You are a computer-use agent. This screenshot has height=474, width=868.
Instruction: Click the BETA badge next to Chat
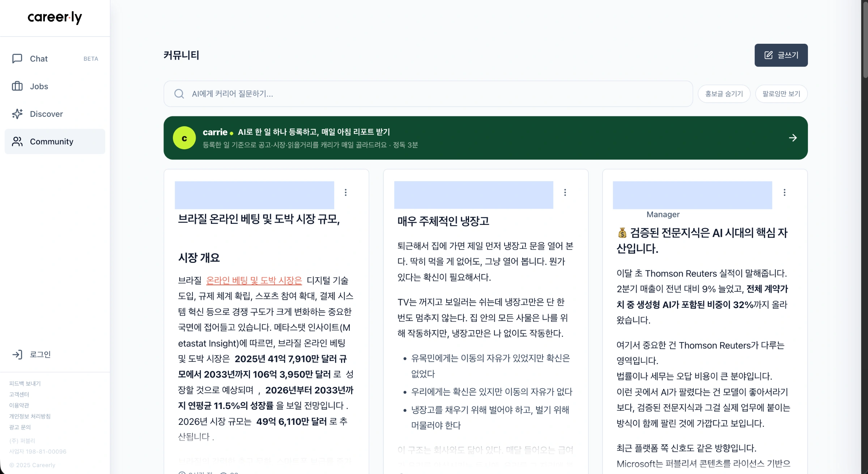91,59
